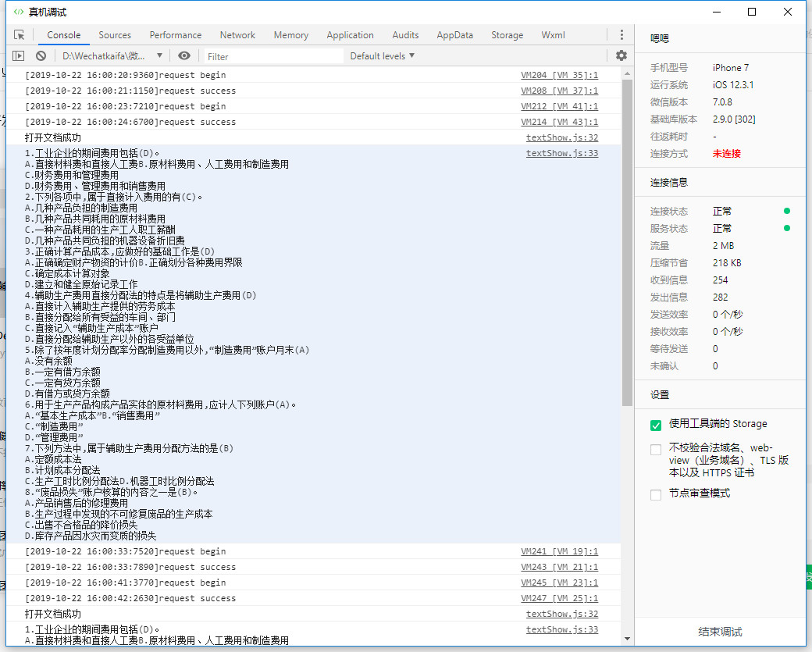Select the Wxml tab
This screenshot has width=812, height=652.
pyautogui.click(x=553, y=35)
